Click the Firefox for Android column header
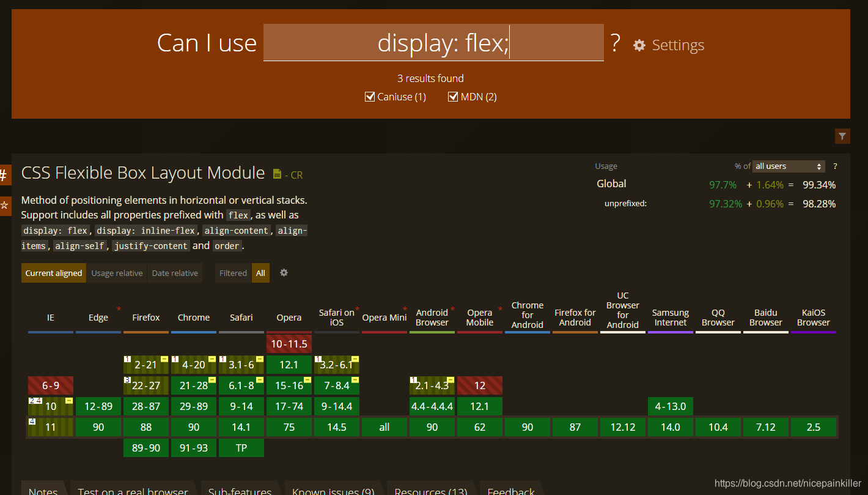 (x=575, y=318)
